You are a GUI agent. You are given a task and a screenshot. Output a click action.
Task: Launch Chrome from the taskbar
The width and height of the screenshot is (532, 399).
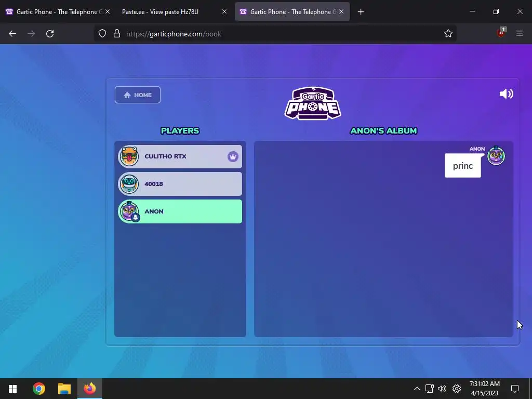(x=39, y=389)
